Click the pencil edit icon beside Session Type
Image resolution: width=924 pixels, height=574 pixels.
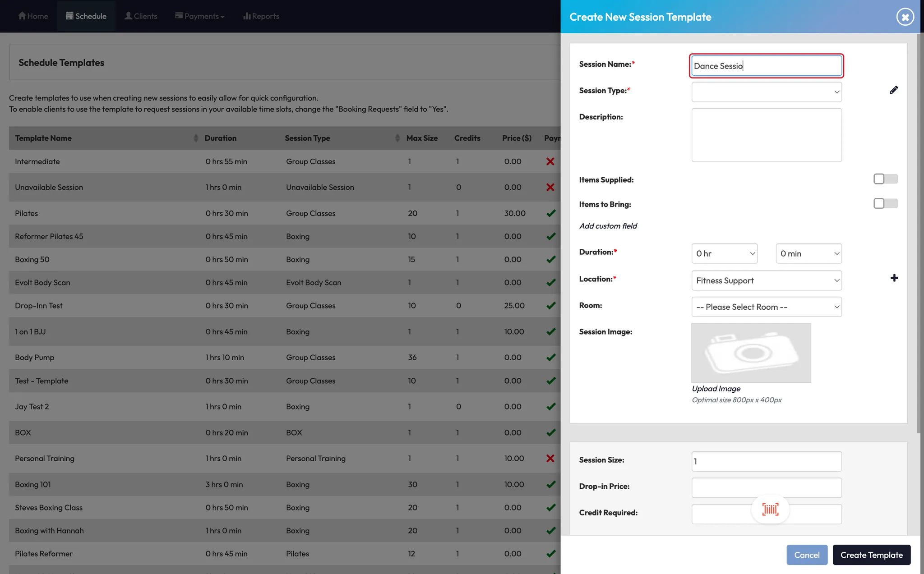893,90
